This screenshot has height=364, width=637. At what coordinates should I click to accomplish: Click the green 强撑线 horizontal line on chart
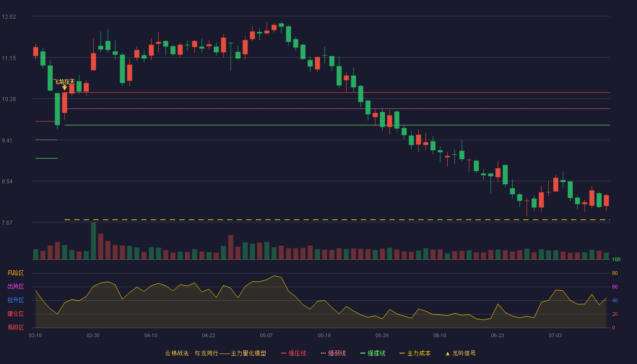tap(337, 125)
